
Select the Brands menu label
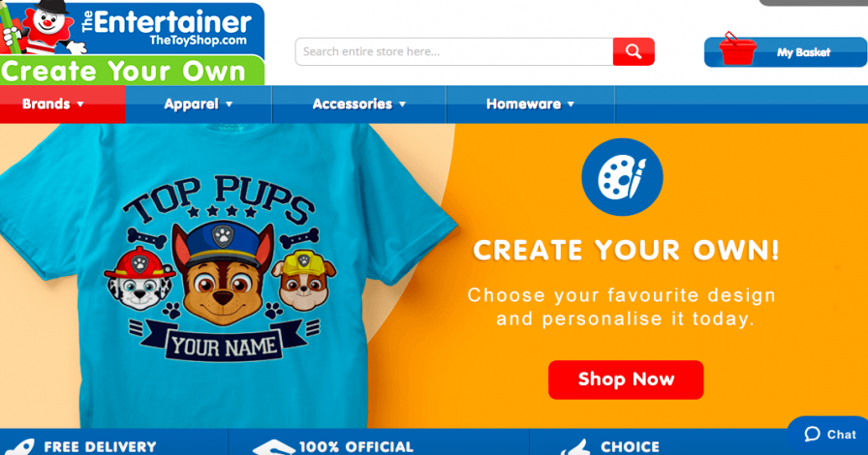(46, 104)
